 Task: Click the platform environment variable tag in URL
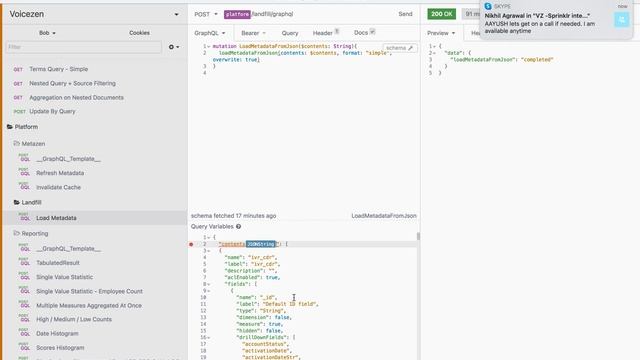pyautogui.click(x=237, y=14)
